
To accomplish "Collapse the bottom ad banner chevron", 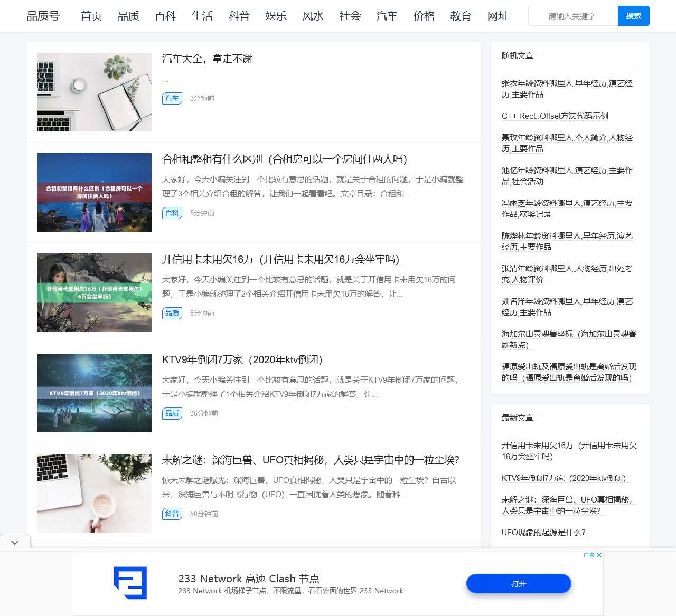I will (15, 542).
